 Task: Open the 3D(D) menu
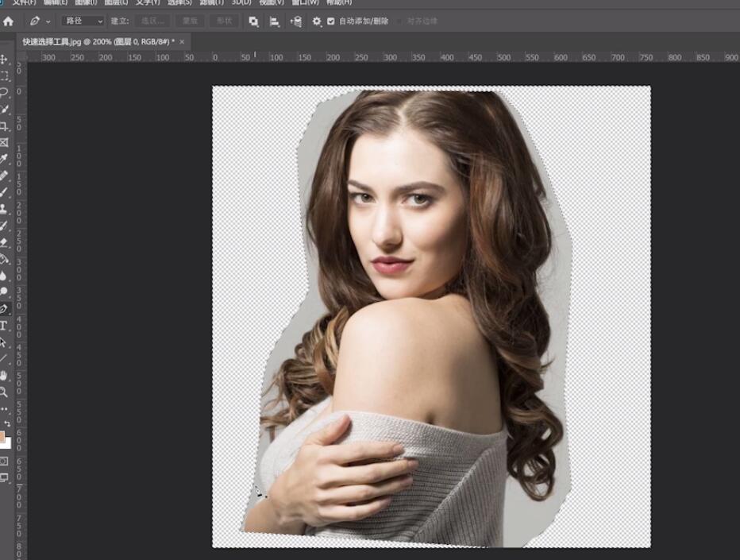tap(241, 2)
